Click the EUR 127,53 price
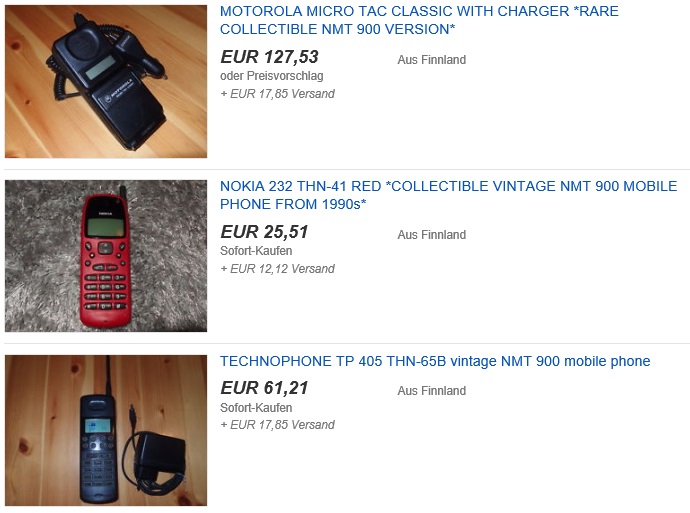Viewport: 690px width, 513px height. tap(269, 57)
